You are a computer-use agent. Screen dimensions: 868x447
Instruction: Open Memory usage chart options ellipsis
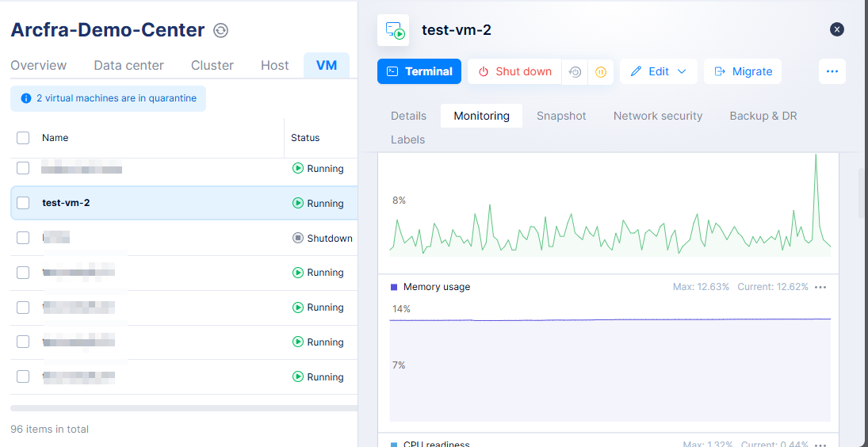(820, 287)
